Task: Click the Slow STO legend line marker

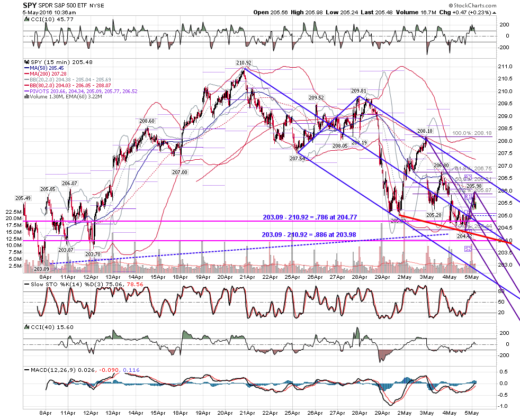Action: (27, 284)
